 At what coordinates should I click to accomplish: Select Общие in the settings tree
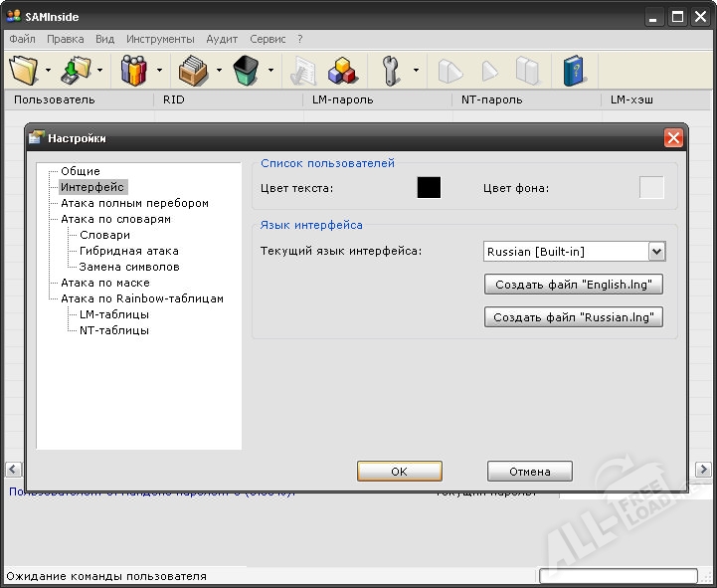click(81, 171)
